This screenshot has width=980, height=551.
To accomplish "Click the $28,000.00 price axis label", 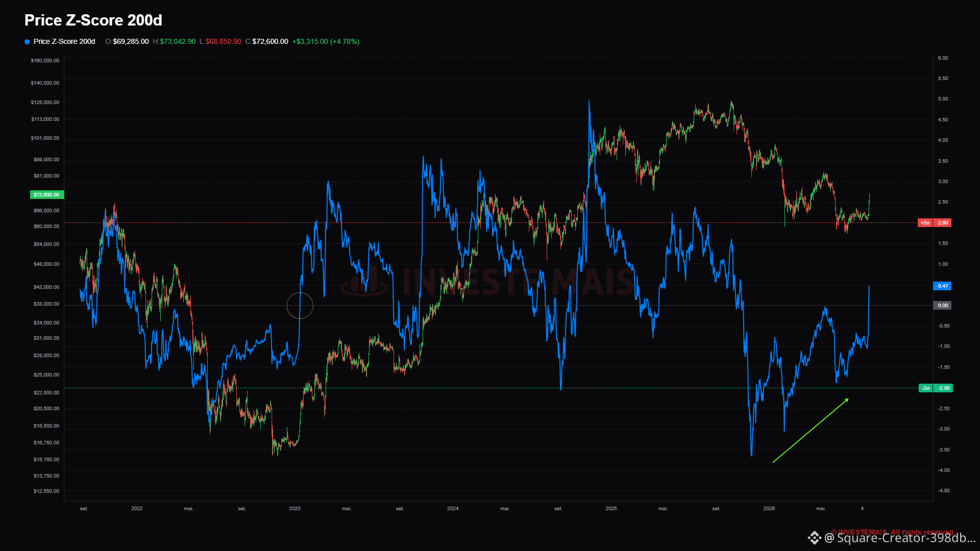I will pyautogui.click(x=46, y=356).
